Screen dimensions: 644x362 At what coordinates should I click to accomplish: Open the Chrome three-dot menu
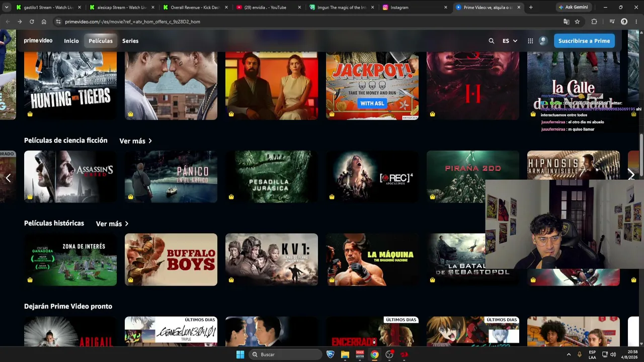tap(636, 22)
